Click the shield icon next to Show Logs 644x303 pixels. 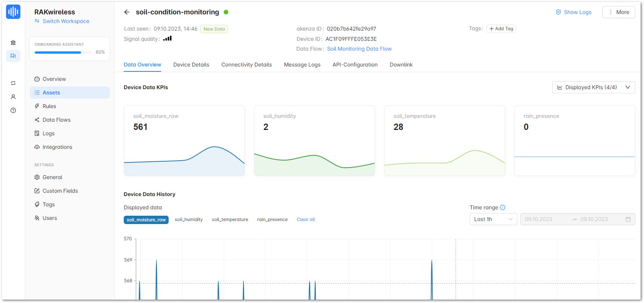(558, 12)
